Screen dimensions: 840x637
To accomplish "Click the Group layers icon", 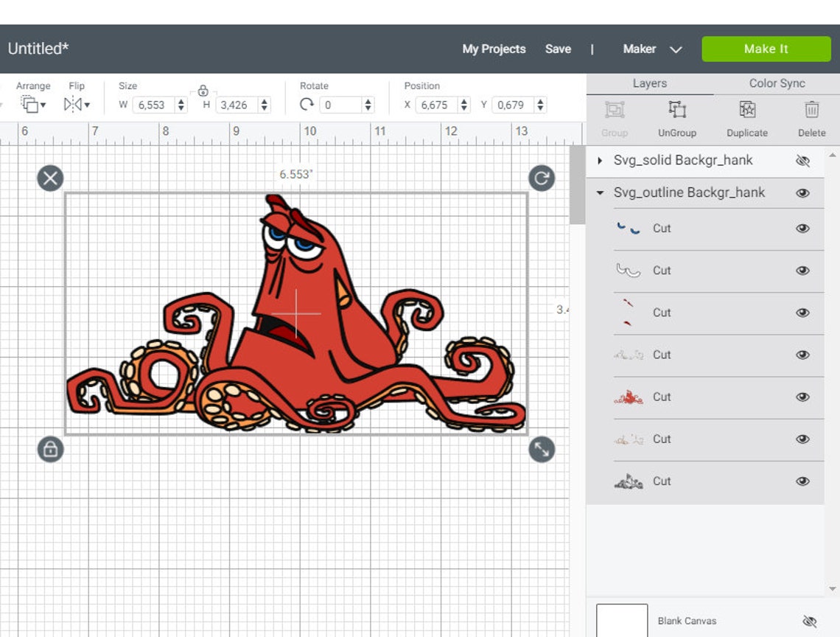I will coord(615,109).
